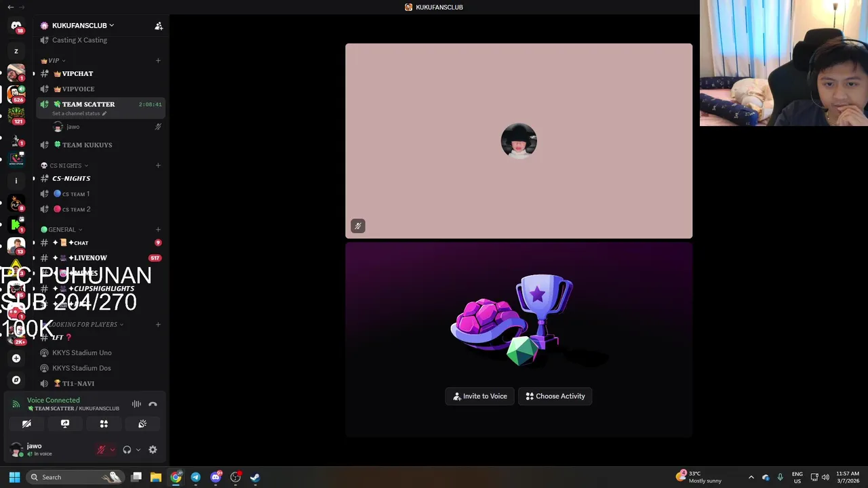Open the server labeled i in sidebar
This screenshot has height=488, width=868.
click(x=16, y=180)
